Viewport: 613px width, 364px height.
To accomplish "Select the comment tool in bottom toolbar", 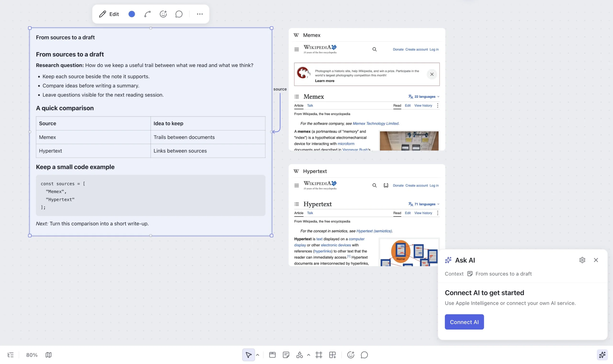I will [364, 355].
